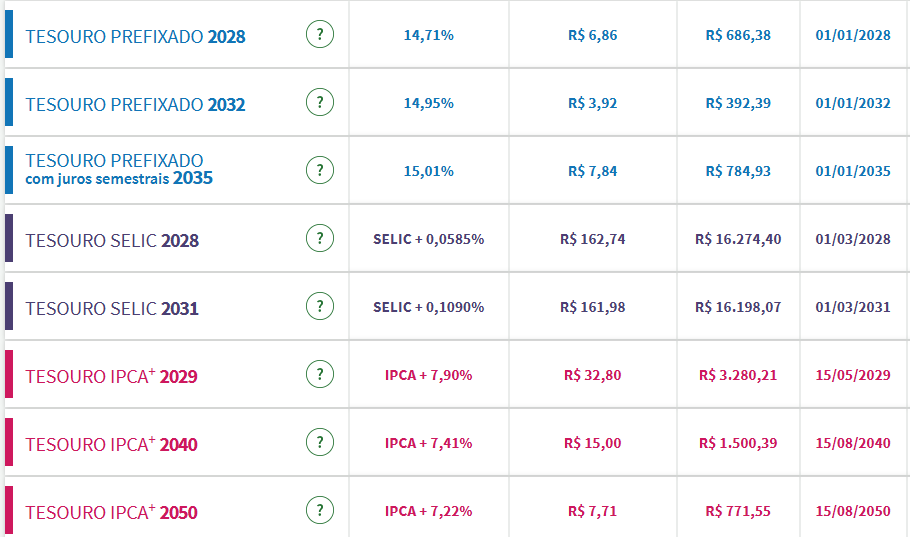Click minimum investment R$ 15,00
Screen dimensions: 910x537
click(593, 443)
